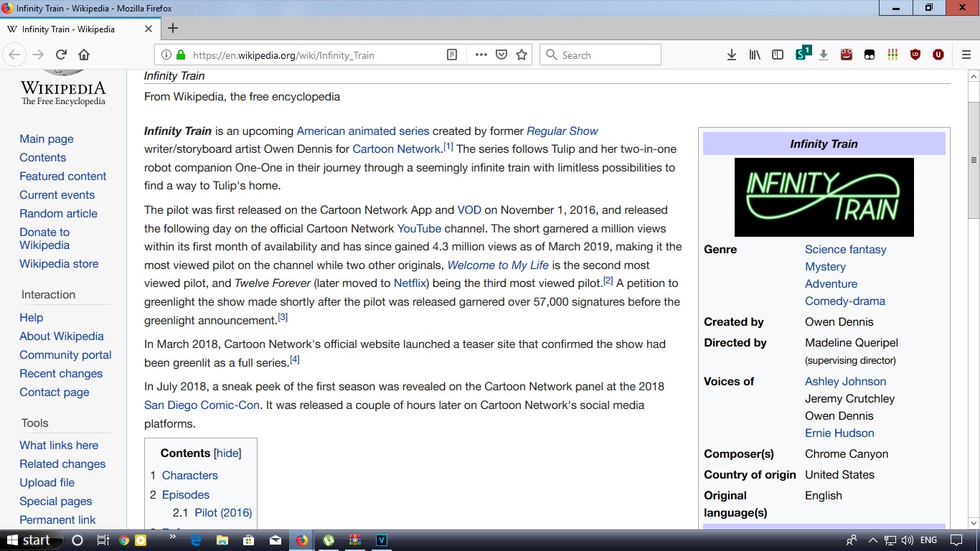Image resolution: width=980 pixels, height=551 pixels.
Task: Follow the Welcome to My Life link
Action: coord(498,265)
